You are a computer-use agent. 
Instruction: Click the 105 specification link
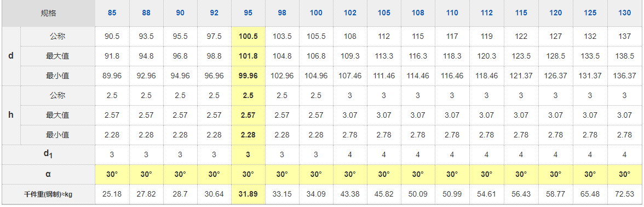(384, 13)
